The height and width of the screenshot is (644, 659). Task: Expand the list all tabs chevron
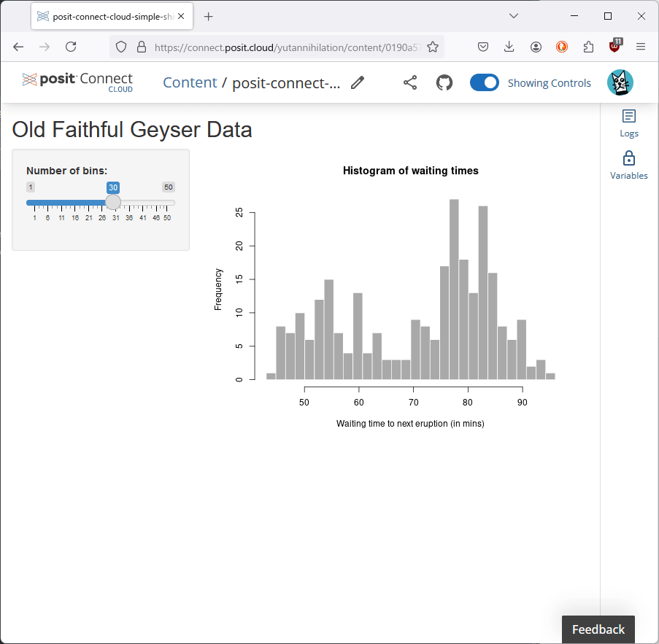pos(514,16)
